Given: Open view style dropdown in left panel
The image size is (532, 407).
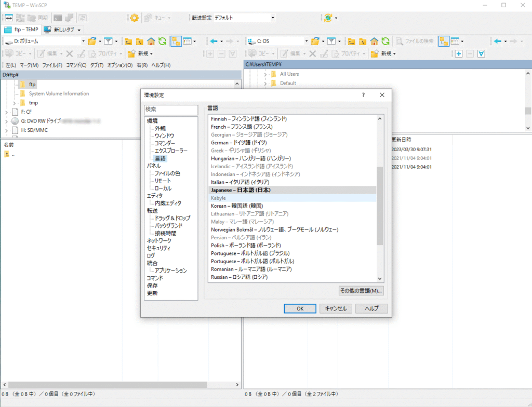Looking at the screenshot, I should point(194,41).
